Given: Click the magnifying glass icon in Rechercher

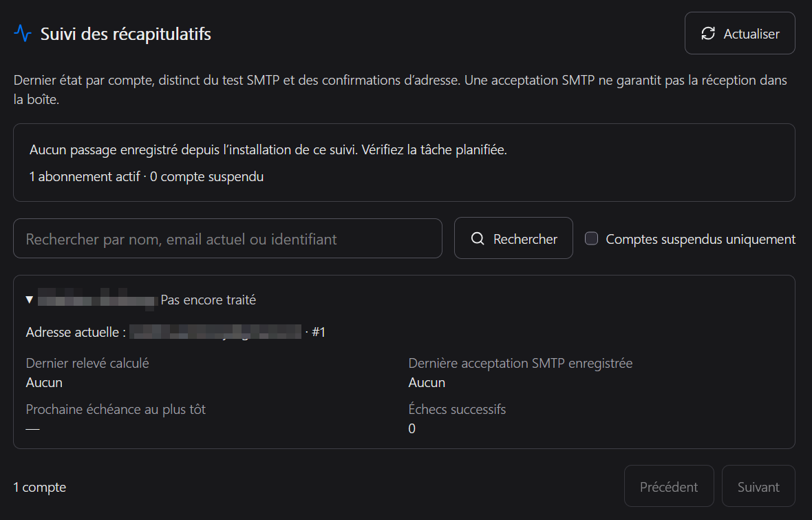Looking at the screenshot, I should point(478,238).
